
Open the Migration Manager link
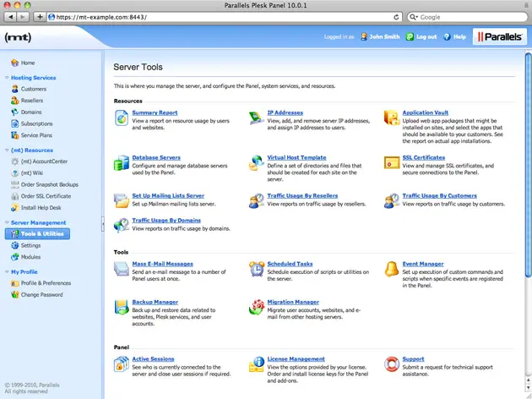point(293,302)
